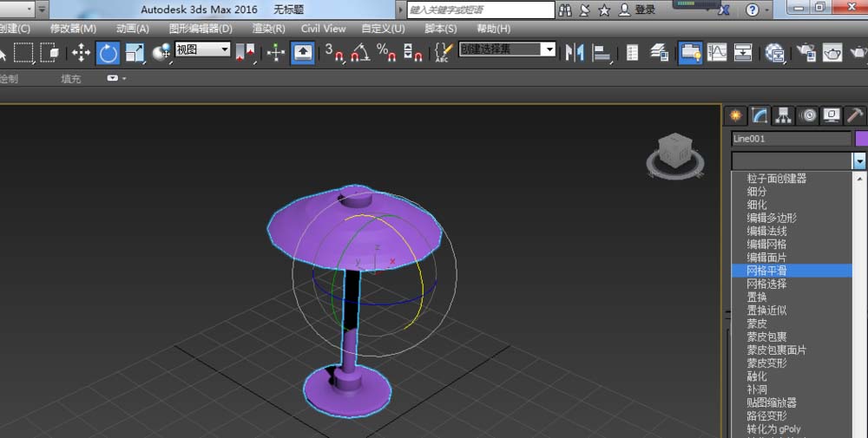Click the purple object color swatch

pos(862,138)
